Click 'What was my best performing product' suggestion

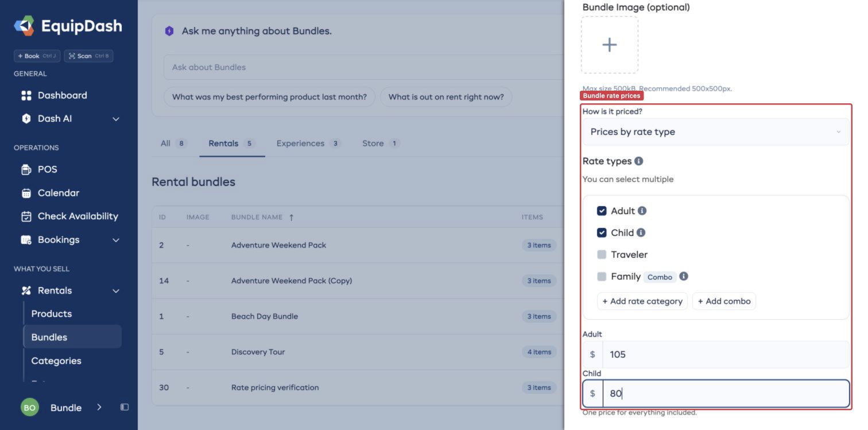[x=269, y=97]
